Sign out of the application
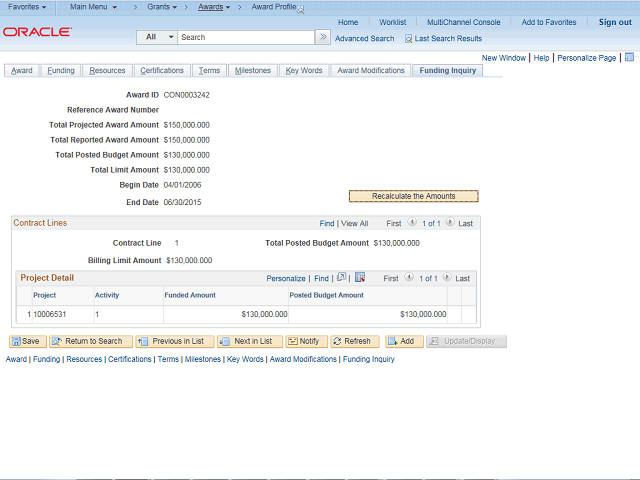The image size is (640, 480). tap(615, 22)
